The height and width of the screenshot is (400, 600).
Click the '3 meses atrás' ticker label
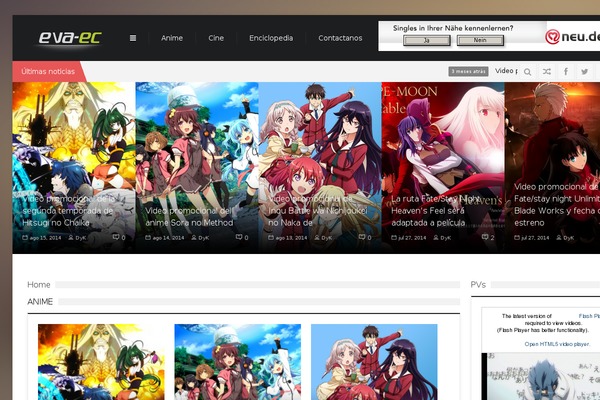tap(468, 71)
